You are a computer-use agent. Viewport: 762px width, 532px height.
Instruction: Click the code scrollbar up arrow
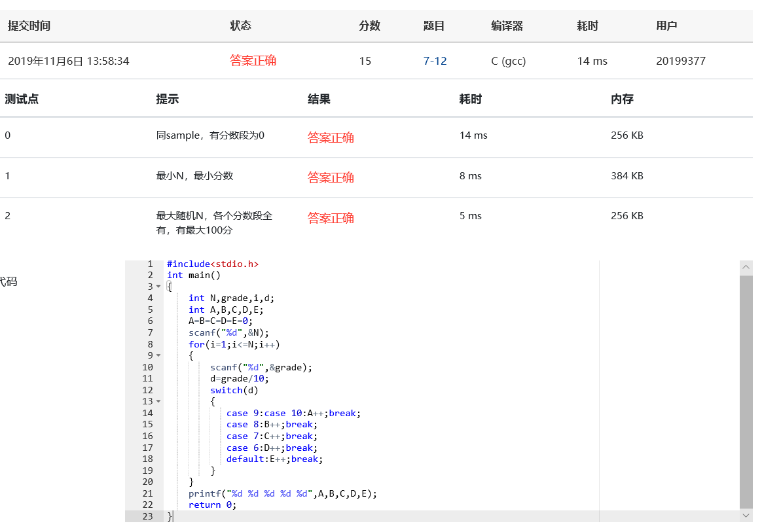(746, 267)
